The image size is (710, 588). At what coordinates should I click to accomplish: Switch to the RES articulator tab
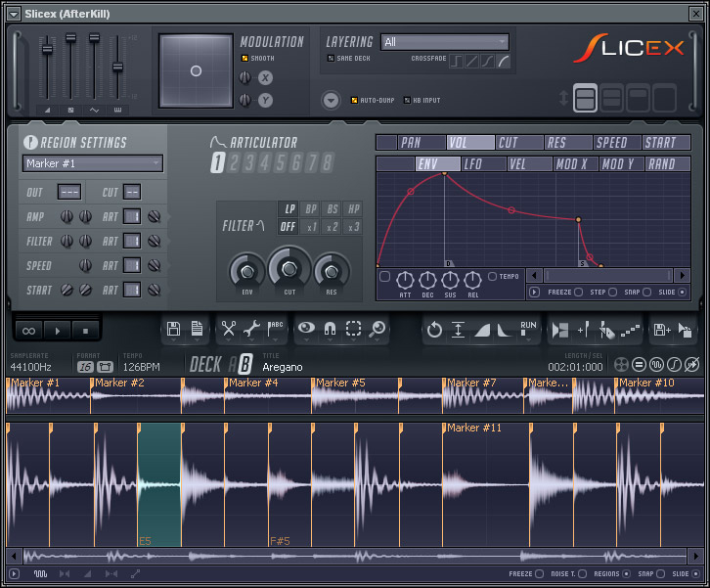click(568, 143)
